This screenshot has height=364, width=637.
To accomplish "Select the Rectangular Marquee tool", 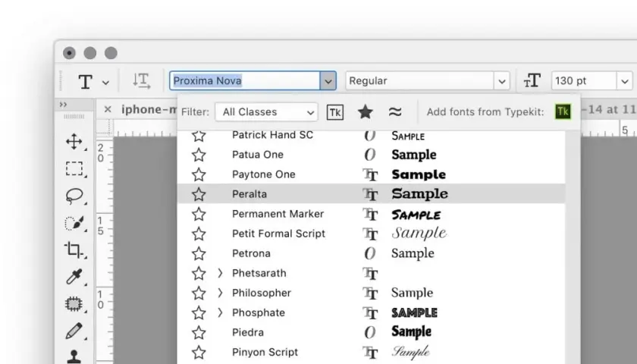I will 74,168.
